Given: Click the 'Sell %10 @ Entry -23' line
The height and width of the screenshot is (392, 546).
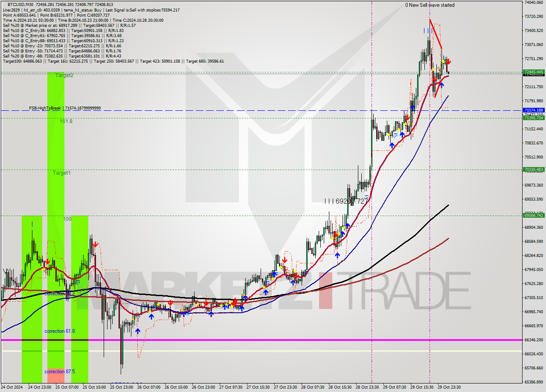Looking at the screenshot, I should 62,46.
